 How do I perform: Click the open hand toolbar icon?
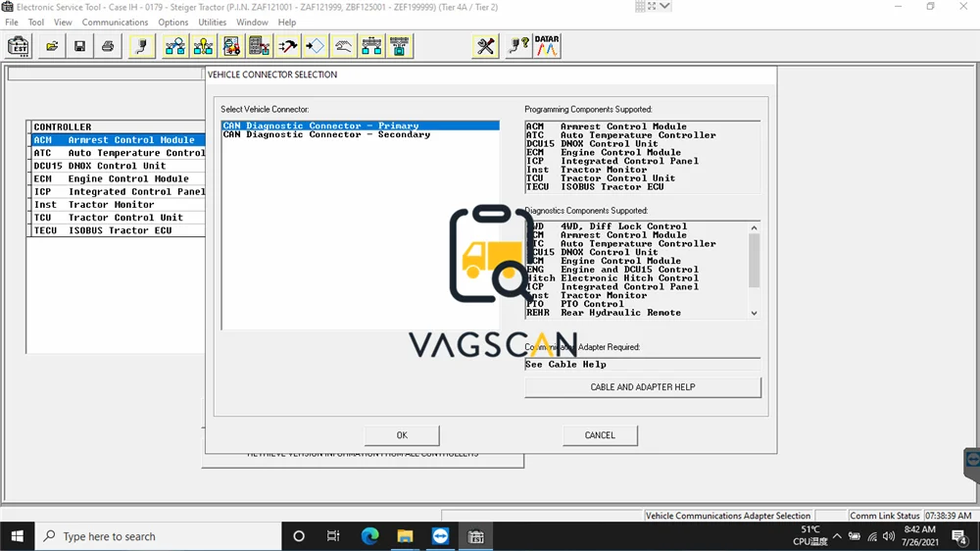[x=343, y=46]
